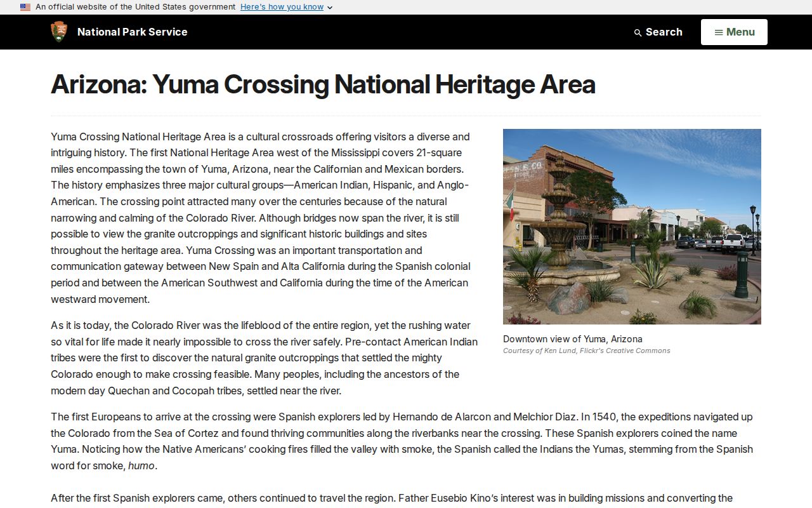Click the paragraph starting 'As it is today, the Colorado River'
Screen dimensions: 812x508
264,358
